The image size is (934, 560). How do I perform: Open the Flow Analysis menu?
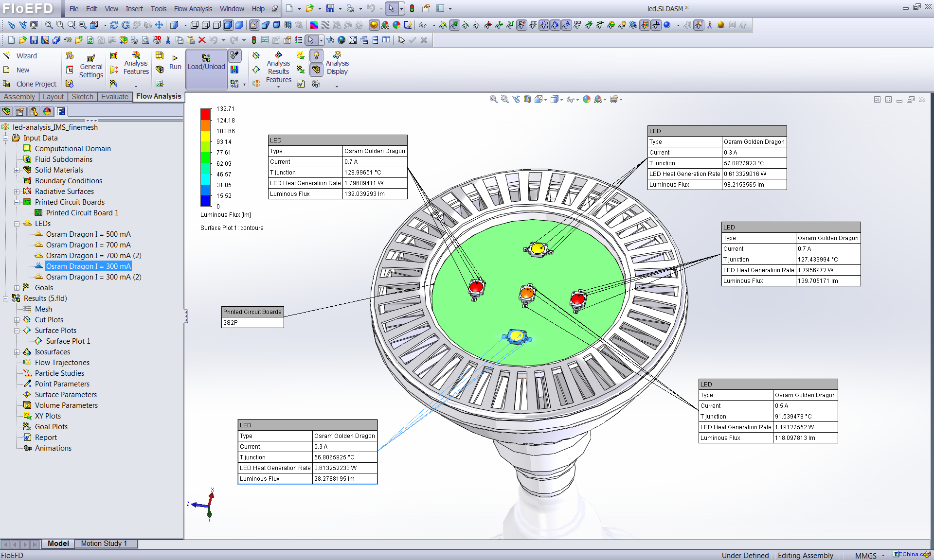pyautogui.click(x=193, y=9)
